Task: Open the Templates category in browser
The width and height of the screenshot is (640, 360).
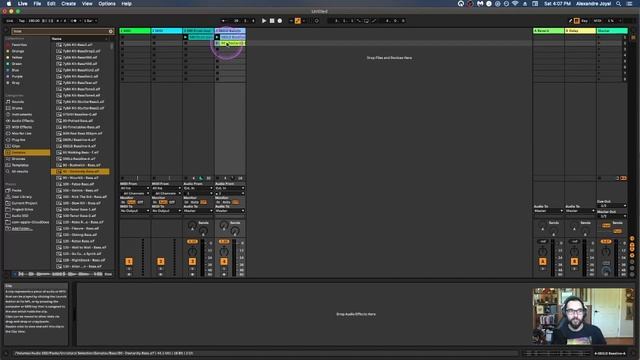Action: click(20, 165)
